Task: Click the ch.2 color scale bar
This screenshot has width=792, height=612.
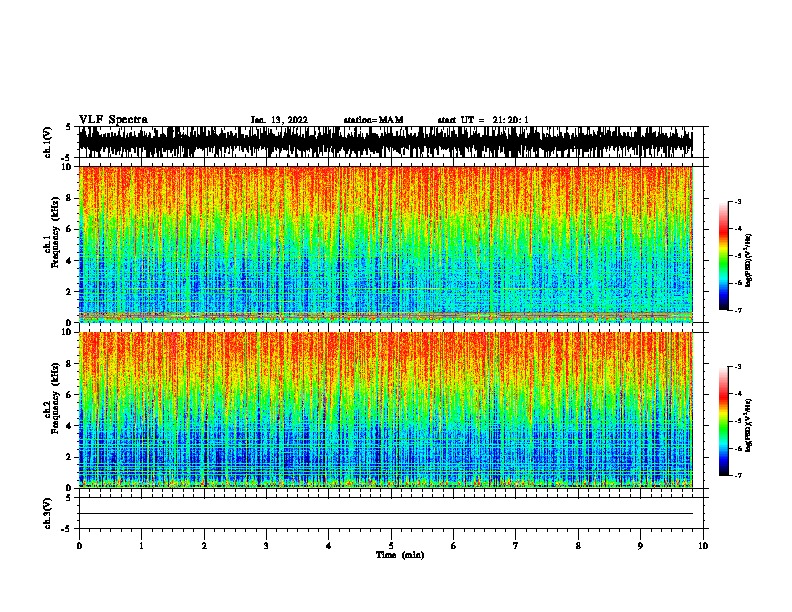Action: pyautogui.click(x=724, y=421)
